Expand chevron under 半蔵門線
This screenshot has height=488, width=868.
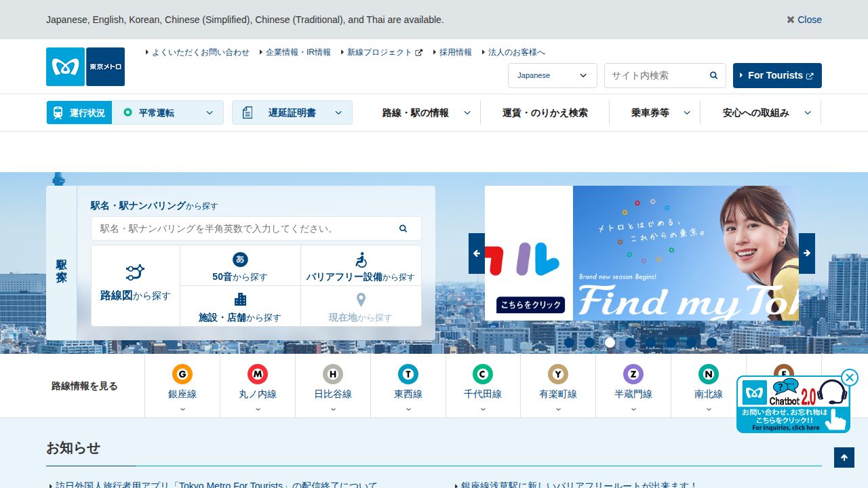pyautogui.click(x=633, y=409)
